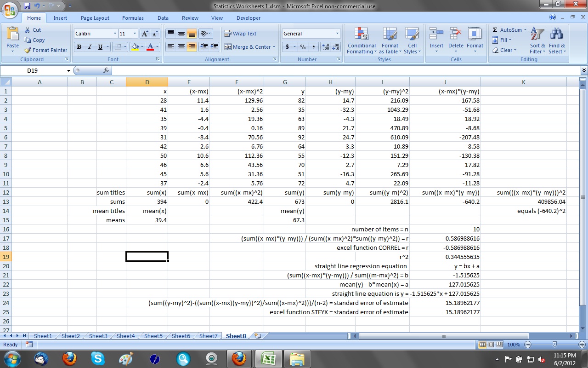Click the zoom slider handle
This screenshot has width=588, height=368.
pos(554,345)
